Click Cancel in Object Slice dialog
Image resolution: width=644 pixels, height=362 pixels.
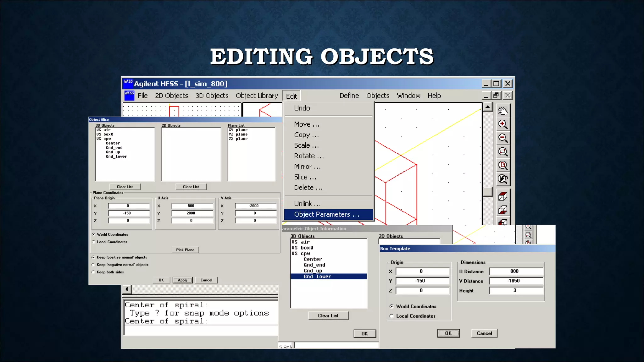pos(206,280)
